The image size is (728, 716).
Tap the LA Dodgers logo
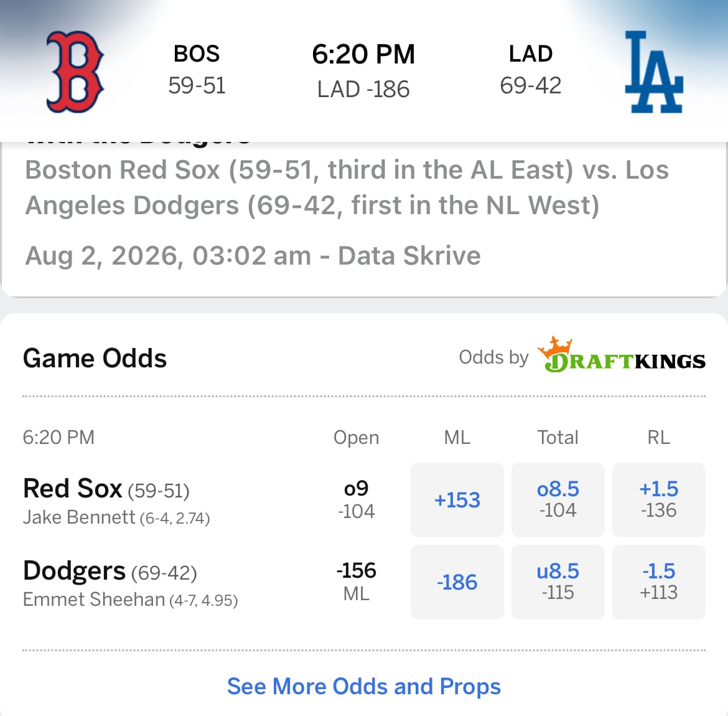tap(654, 72)
